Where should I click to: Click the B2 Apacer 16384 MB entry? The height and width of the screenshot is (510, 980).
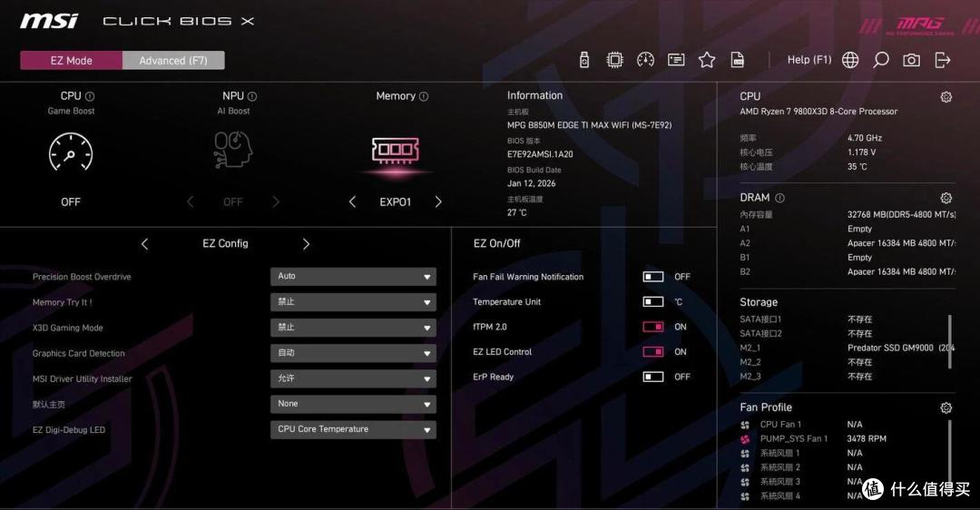(901, 272)
